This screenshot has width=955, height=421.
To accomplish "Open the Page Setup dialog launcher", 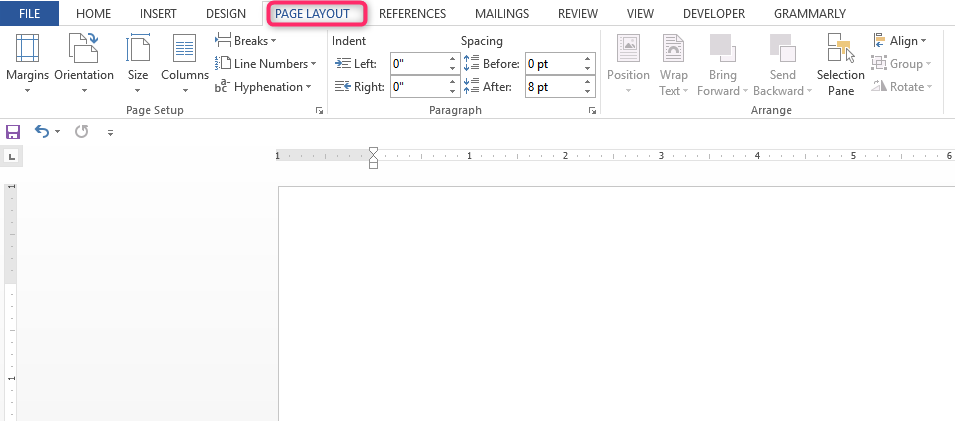I will point(319,111).
